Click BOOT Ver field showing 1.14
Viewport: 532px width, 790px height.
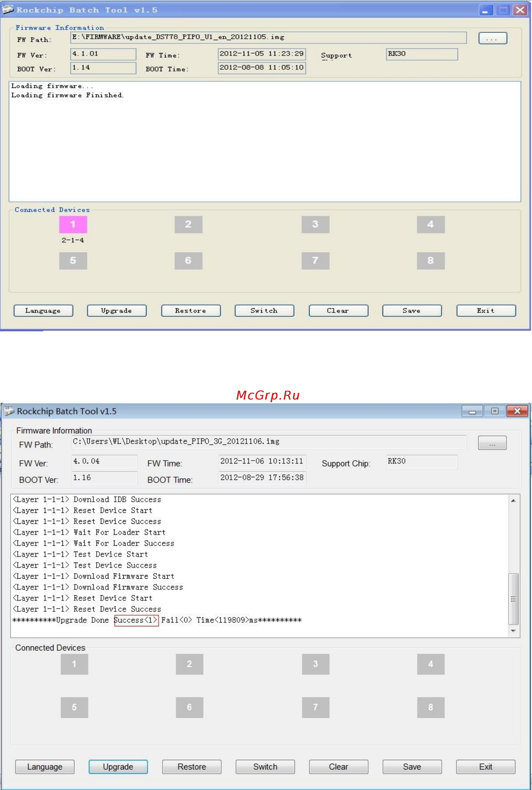pos(103,68)
